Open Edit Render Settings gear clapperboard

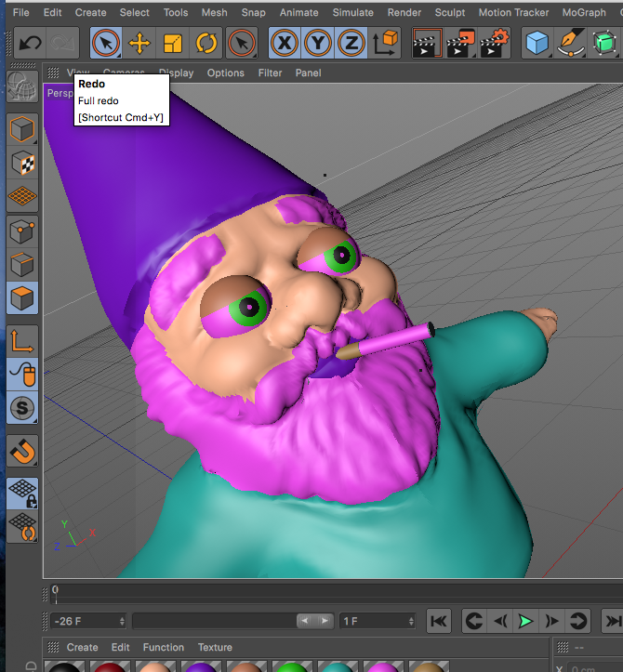coord(496,43)
